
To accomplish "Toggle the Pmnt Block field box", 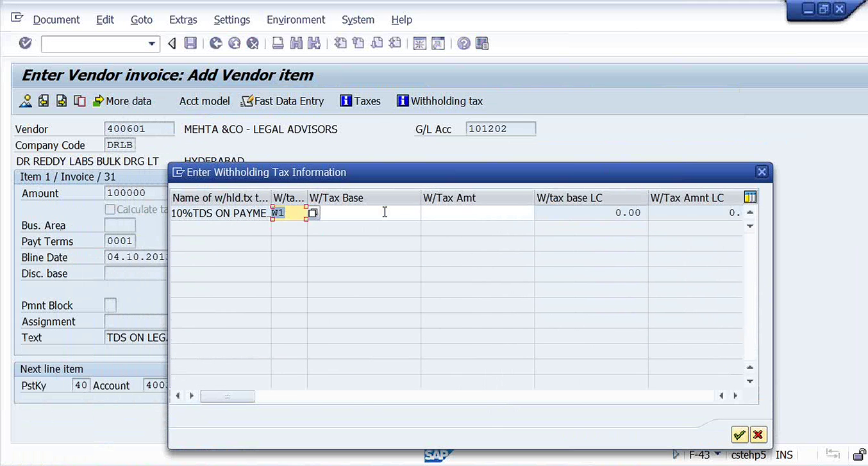I will 110,305.
